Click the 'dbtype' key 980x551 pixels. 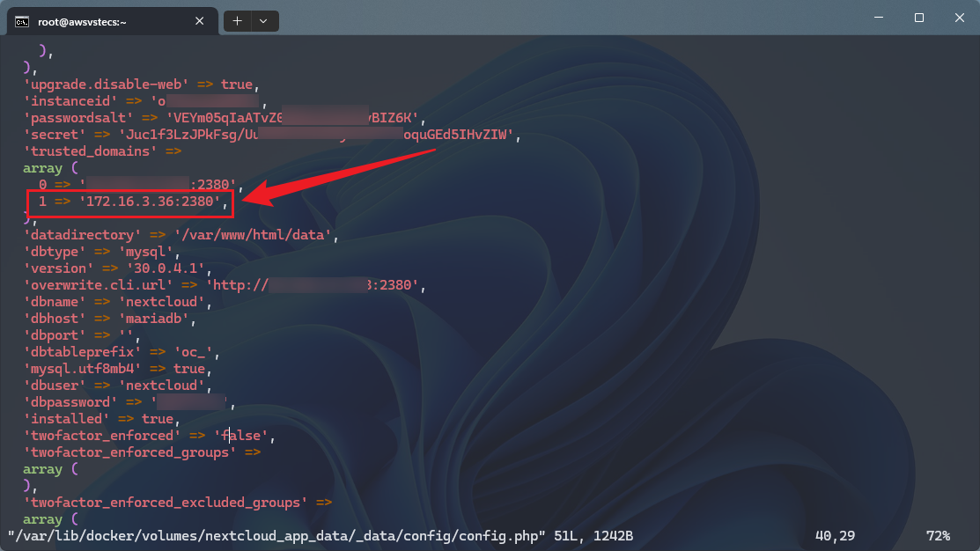tap(55, 252)
